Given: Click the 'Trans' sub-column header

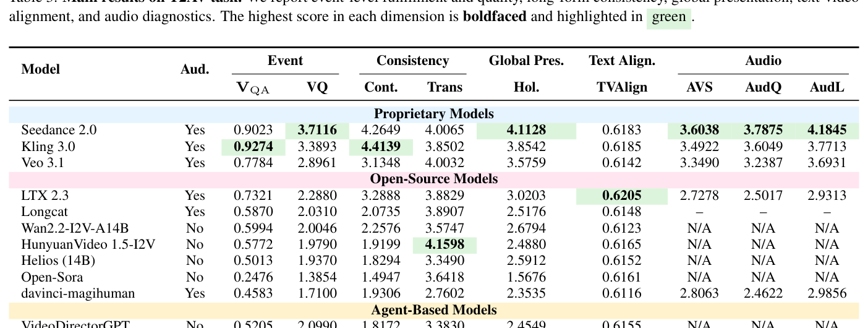Looking at the screenshot, I should (x=445, y=87).
